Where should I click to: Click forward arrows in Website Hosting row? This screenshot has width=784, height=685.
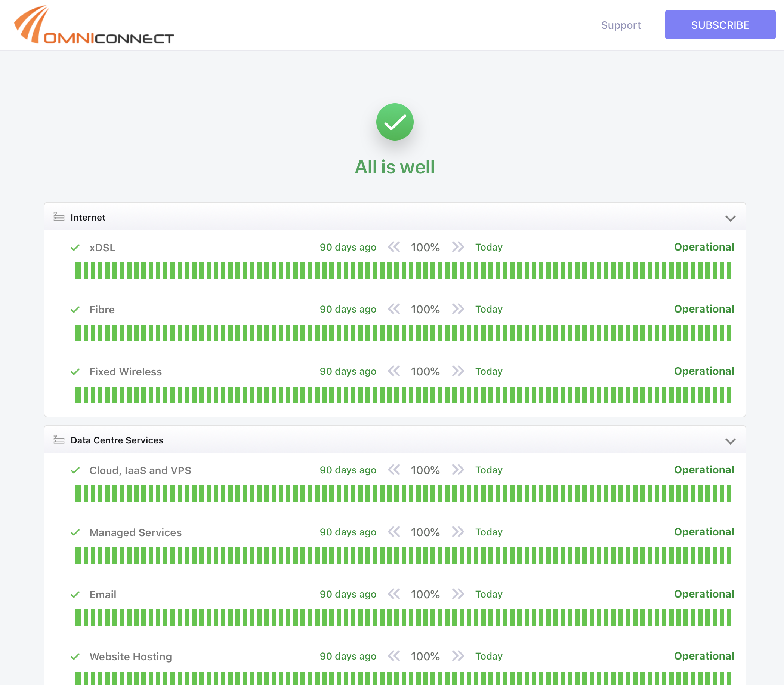tap(458, 656)
